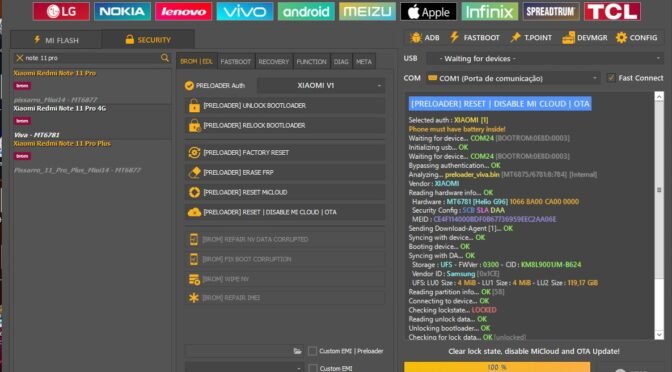Open the META tab
The width and height of the screenshot is (672, 372).
(363, 62)
